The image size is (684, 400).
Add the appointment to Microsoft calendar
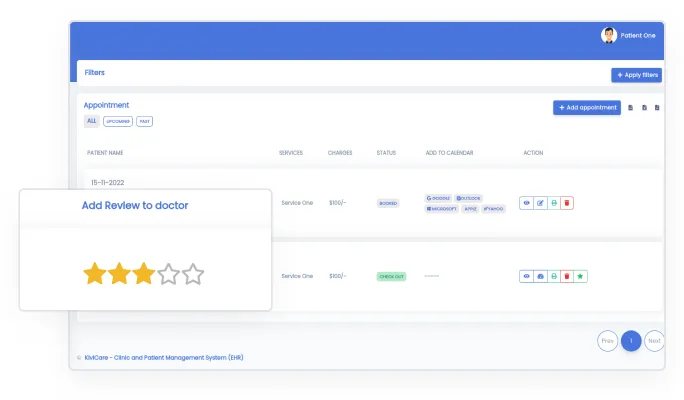click(x=441, y=209)
